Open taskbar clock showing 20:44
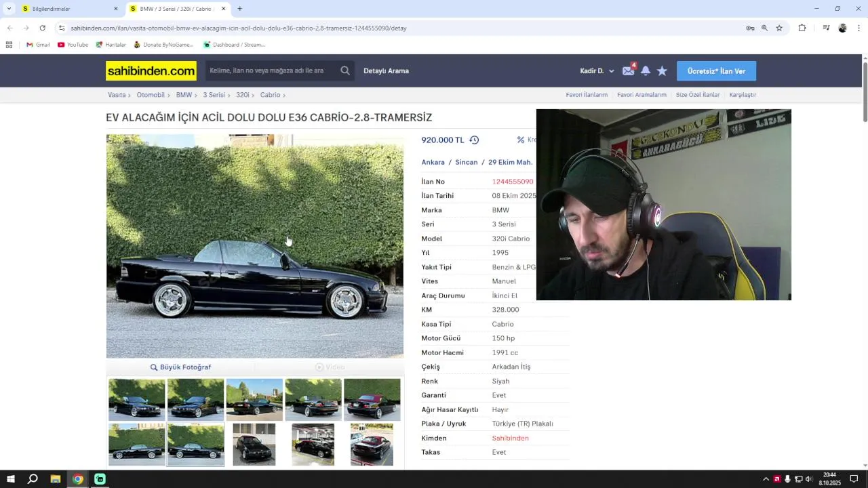 (x=829, y=479)
